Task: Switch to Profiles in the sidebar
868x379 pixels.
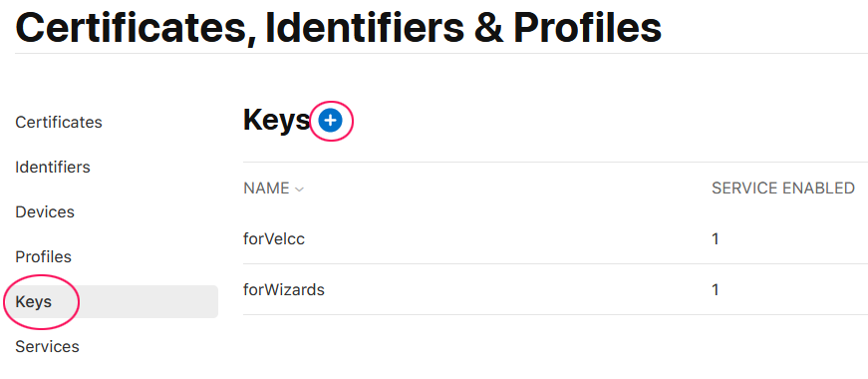Action: point(43,257)
